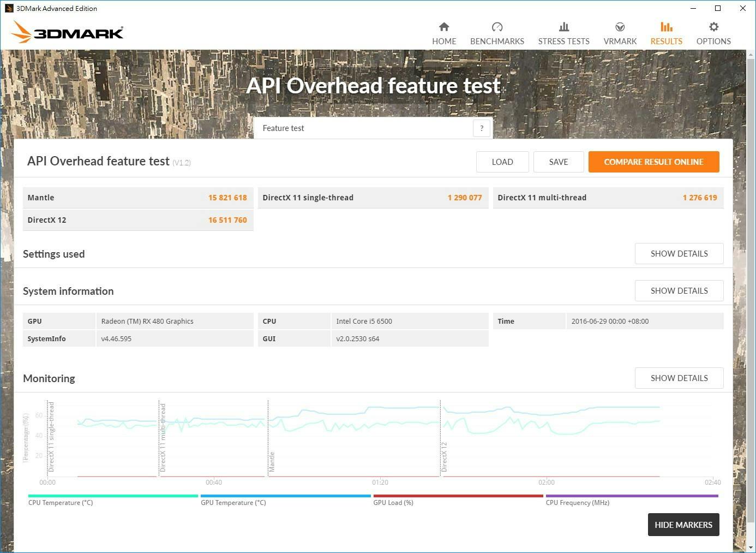The image size is (756, 553).
Task: Click the DirectX 12 marker on the graph
Action: pyautogui.click(x=443, y=456)
